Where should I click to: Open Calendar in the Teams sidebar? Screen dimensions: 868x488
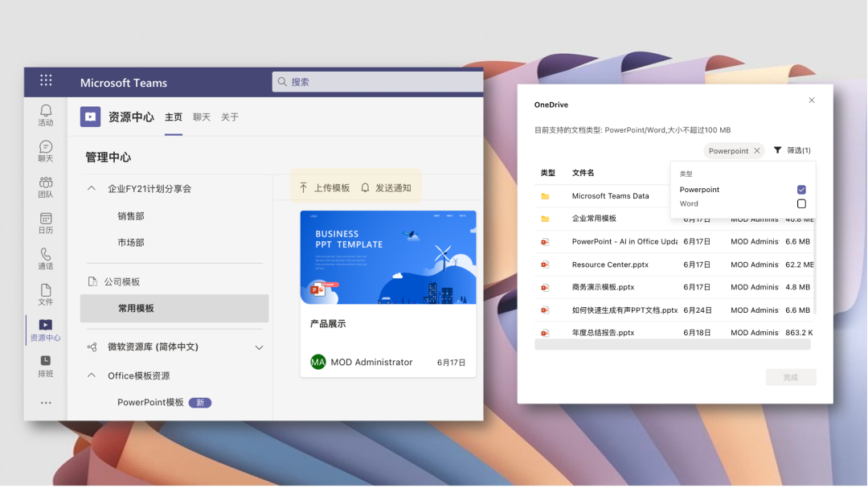tap(45, 223)
